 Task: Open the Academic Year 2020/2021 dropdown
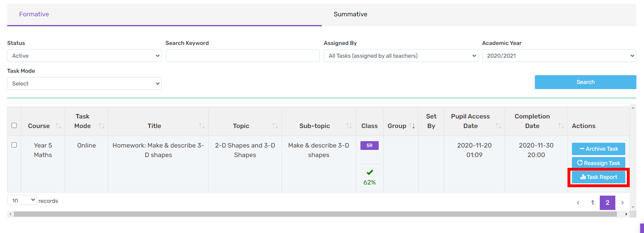(559, 56)
